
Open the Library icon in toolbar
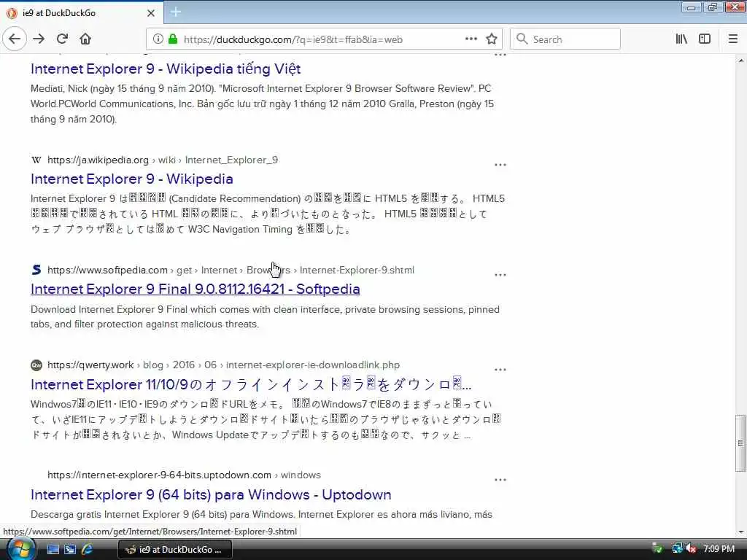coord(681,39)
